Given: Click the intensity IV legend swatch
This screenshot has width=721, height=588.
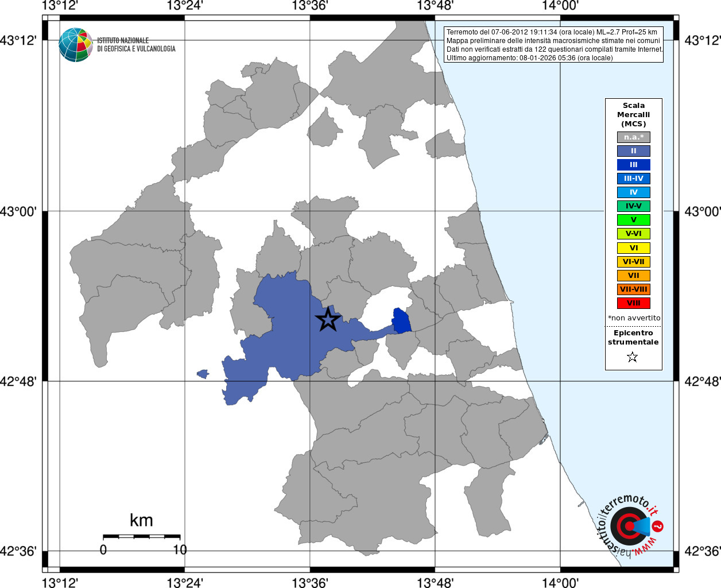Looking at the screenshot, I should [x=634, y=192].
